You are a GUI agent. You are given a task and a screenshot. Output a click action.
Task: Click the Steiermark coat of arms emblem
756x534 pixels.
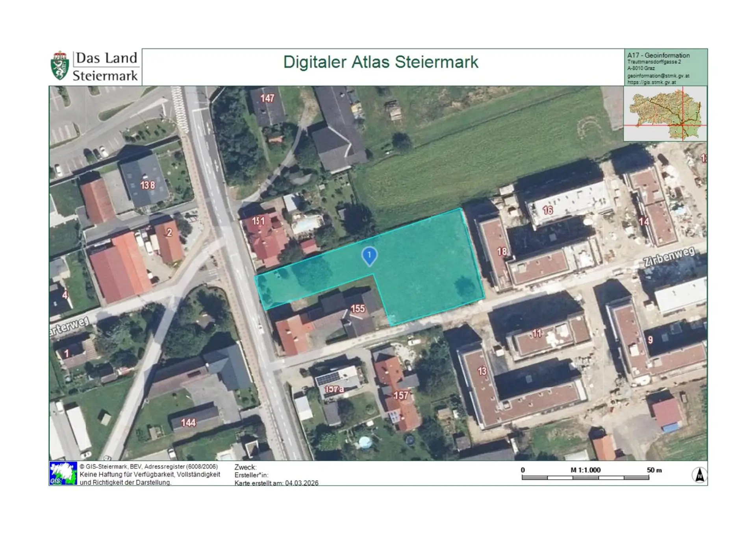click(x=60, y=66)
